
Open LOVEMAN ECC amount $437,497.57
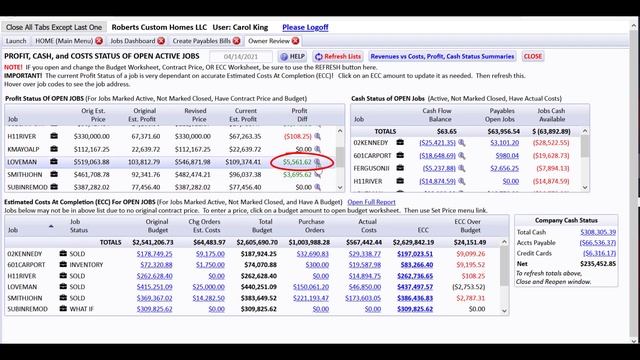point(415,287)
